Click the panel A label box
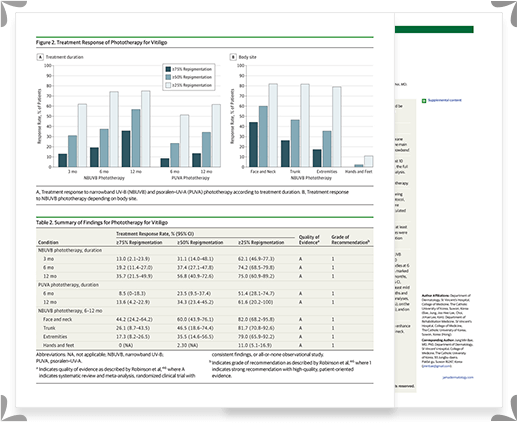Image resolution: width=517 pixels, height=424 pixels. click(40, 57)
